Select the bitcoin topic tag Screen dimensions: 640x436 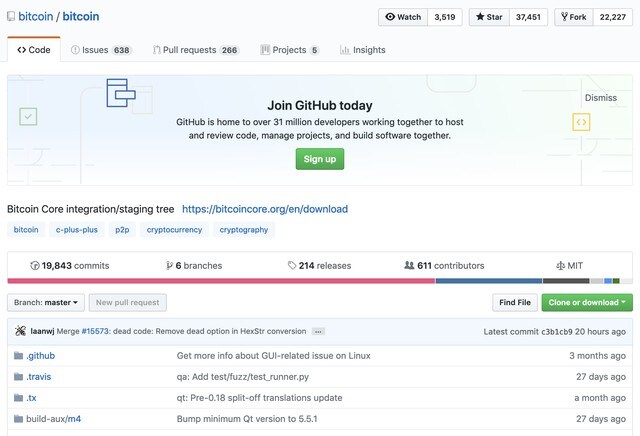click(26, 229)
